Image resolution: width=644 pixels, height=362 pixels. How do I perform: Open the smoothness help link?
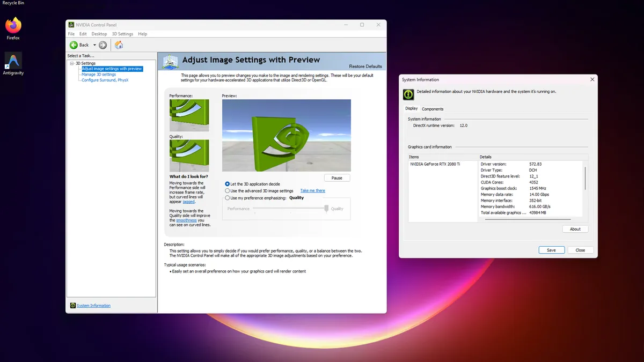pyautogui.click(x=186, y=220)
